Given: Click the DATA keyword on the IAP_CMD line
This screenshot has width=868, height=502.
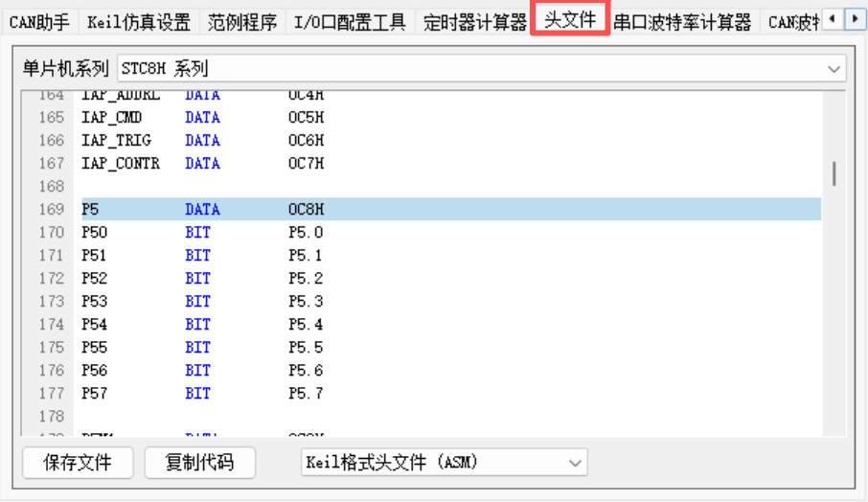Looking at the screenshot, I should coord(202,117).
